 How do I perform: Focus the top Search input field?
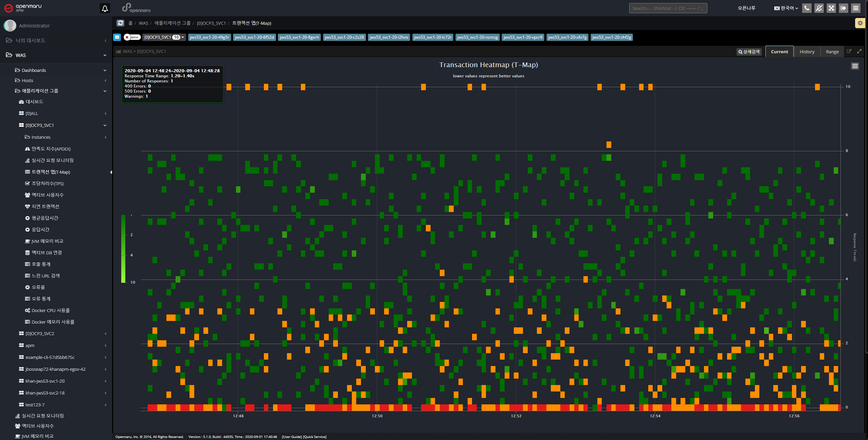(668, 8)
